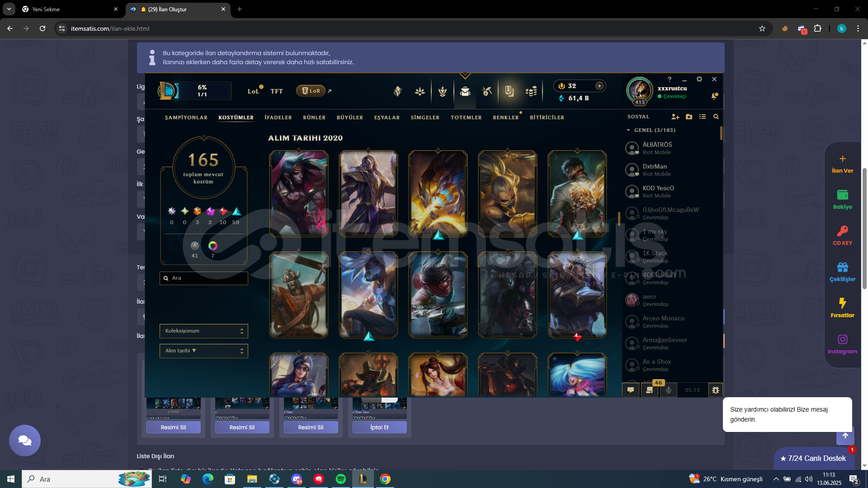Open Çekilişler gift icon in sidebar
This screenshot has height=488, width=868.
click(843, 272)
